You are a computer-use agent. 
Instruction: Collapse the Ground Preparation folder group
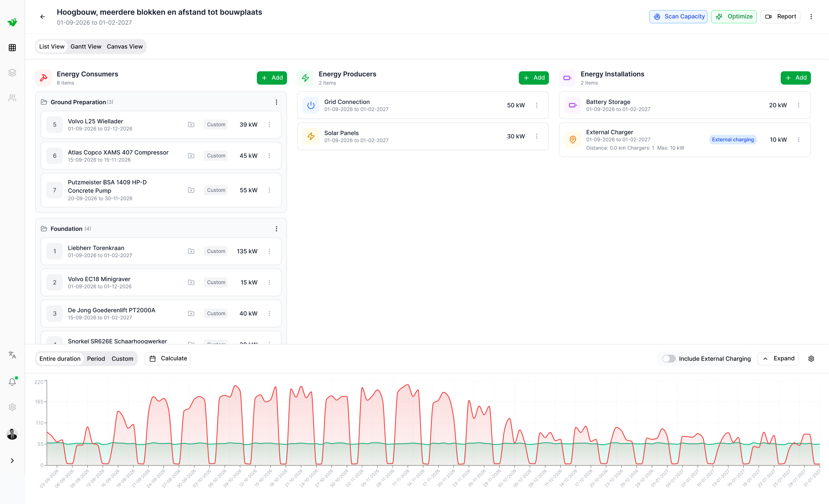[x=78, y=102]
